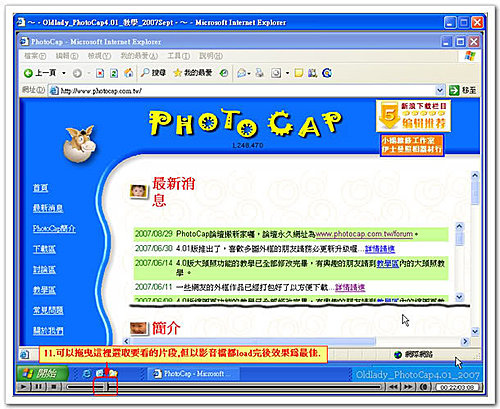Viewport: 500px width, 409px height.
Task: Click the page's outer scroll-down arrow
Action: point(475,331)
